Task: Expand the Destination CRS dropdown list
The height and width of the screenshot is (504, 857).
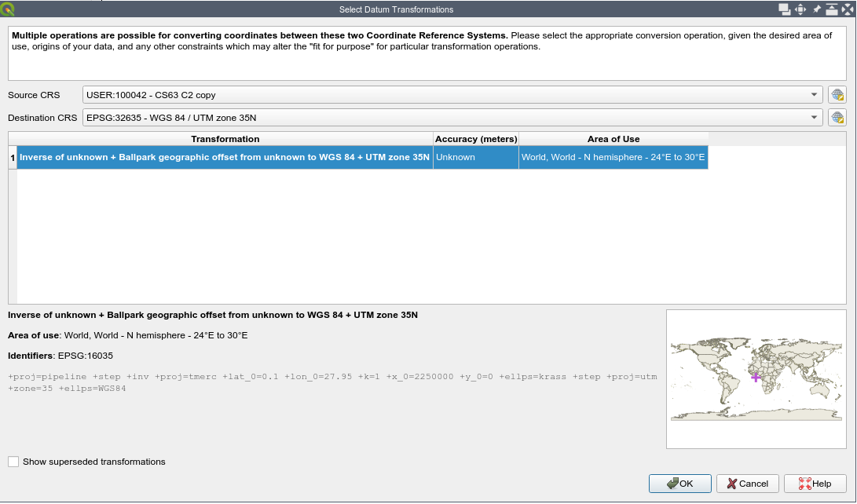Action: tap(815, 117)
